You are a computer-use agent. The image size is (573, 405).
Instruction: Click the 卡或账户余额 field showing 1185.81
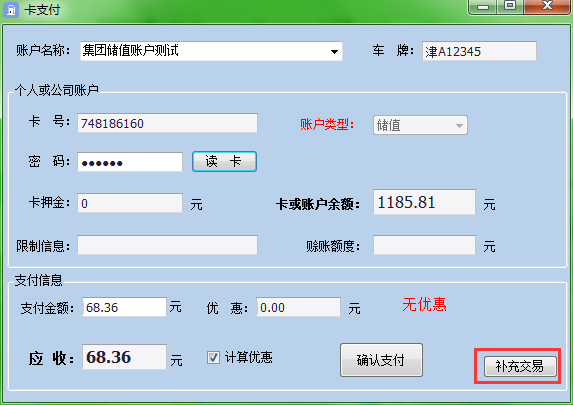[x=424, y=202]
